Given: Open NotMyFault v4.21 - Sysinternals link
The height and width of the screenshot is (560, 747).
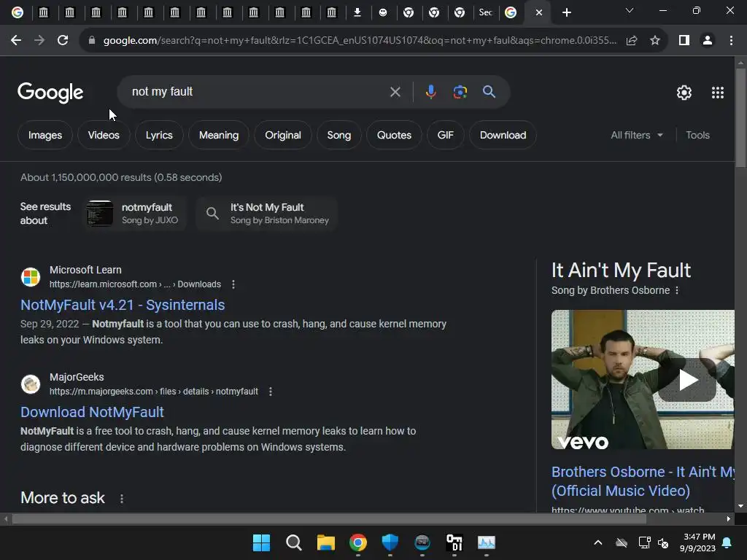Looking at the screenshot, I should pos(123,306).
